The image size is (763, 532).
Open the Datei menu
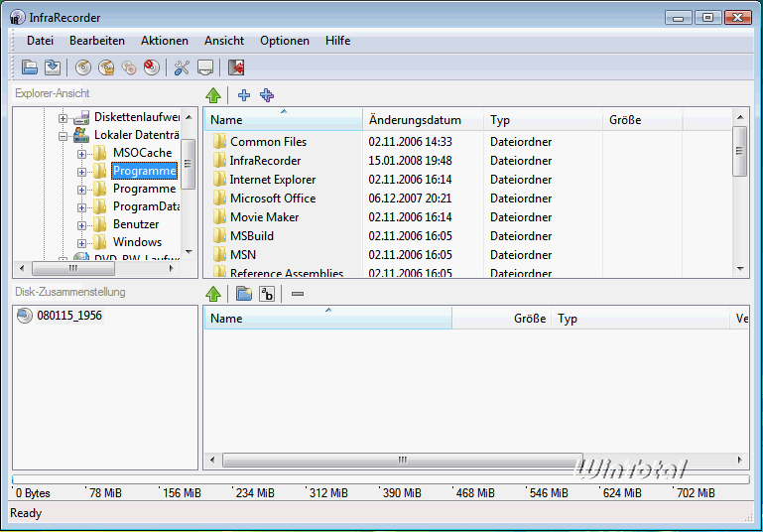pyautogui.click(x=40, y=41)
